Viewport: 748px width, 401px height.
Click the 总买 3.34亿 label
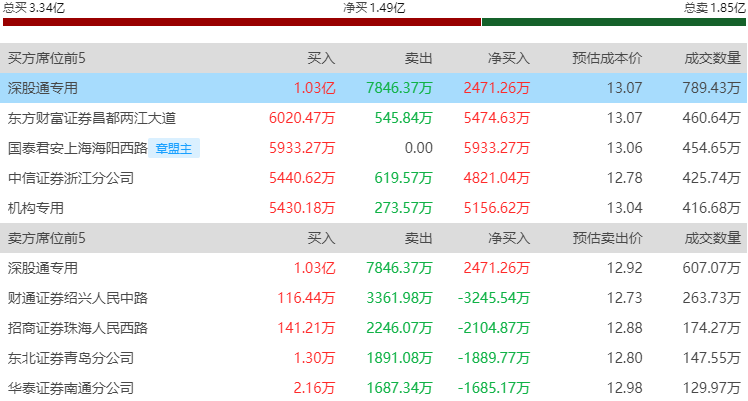pos(33,8)
